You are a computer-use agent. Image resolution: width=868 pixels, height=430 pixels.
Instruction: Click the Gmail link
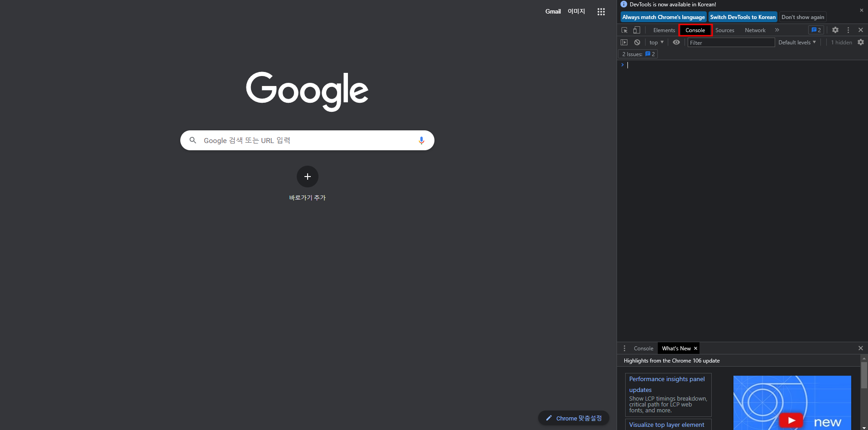point(553,11)
